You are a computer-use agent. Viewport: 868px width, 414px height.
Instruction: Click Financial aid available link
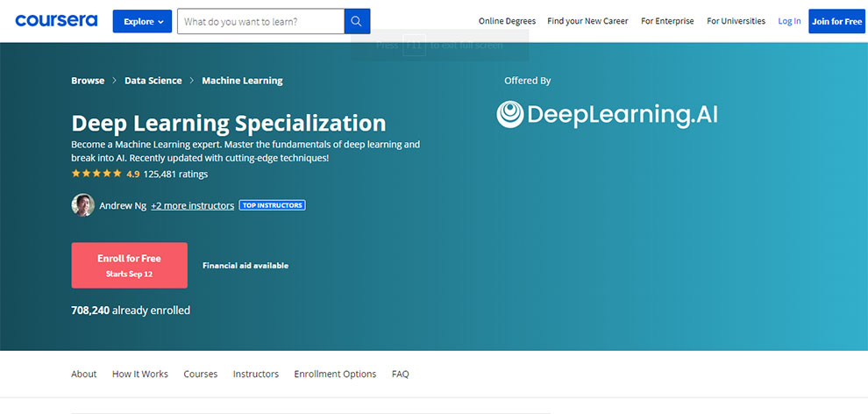pos(245,265)
